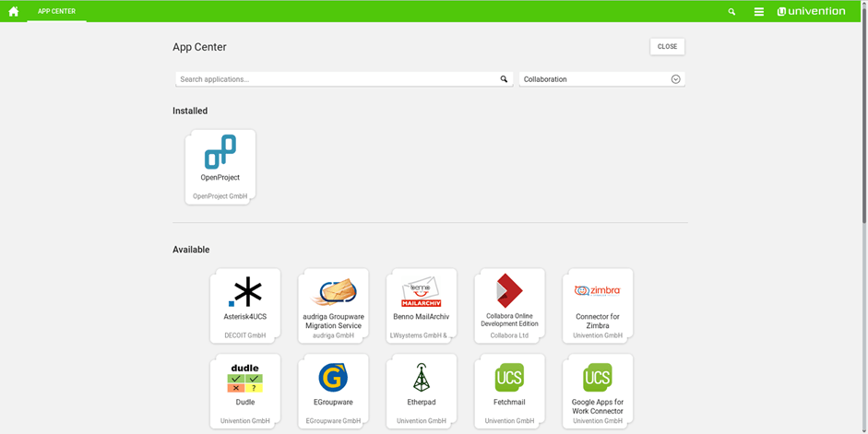Open the search magnifier in header

(731, 12)
